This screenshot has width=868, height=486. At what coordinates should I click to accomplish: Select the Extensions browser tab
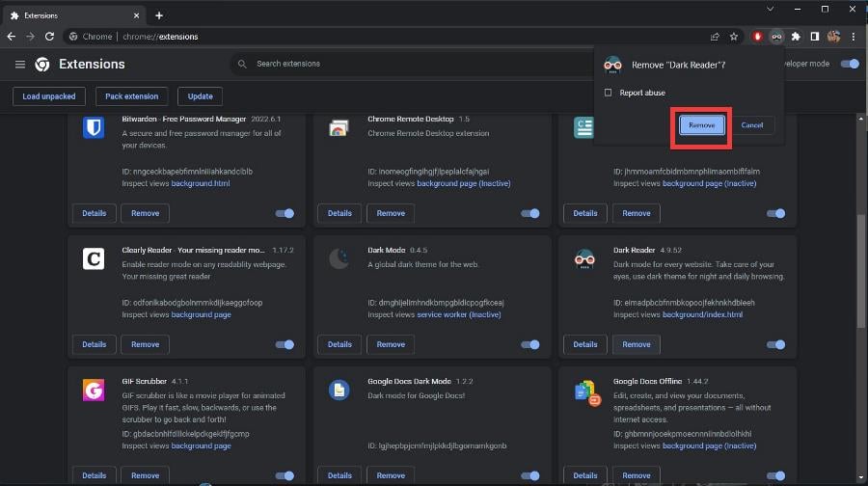click(72, 15)
